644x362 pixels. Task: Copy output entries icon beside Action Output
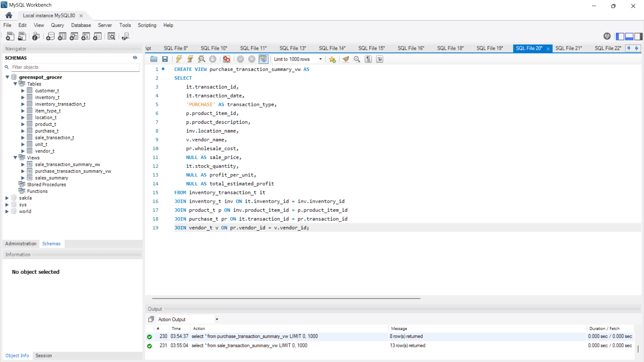(151, 319)
